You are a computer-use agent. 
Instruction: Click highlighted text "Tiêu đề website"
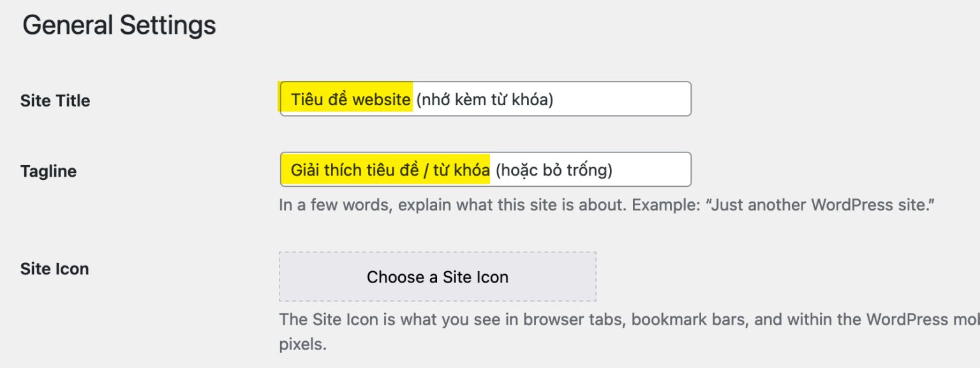pos(350,99)
